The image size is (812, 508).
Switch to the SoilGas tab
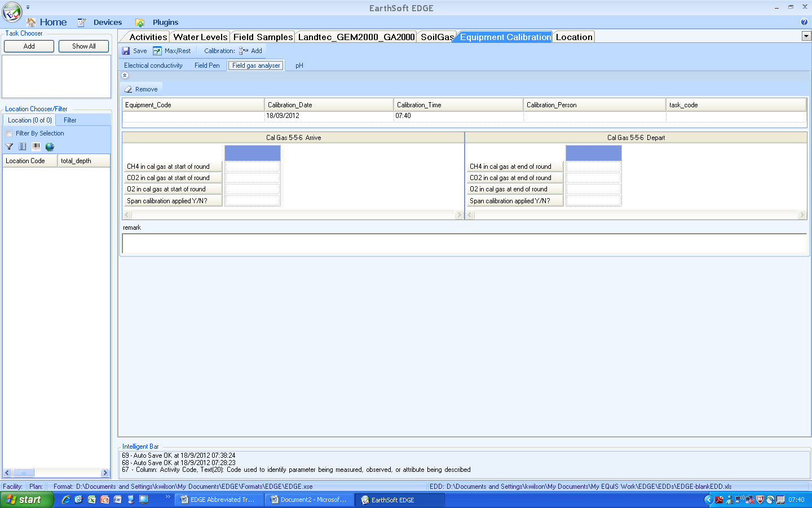[437, 37]
